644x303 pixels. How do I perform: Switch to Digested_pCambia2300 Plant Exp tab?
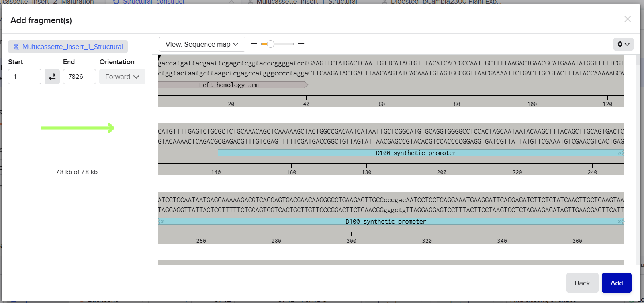(x=446, y=2)
